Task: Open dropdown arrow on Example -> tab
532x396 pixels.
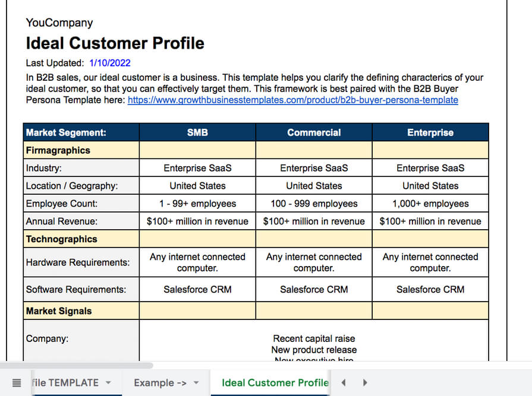Action: point(196,382)
